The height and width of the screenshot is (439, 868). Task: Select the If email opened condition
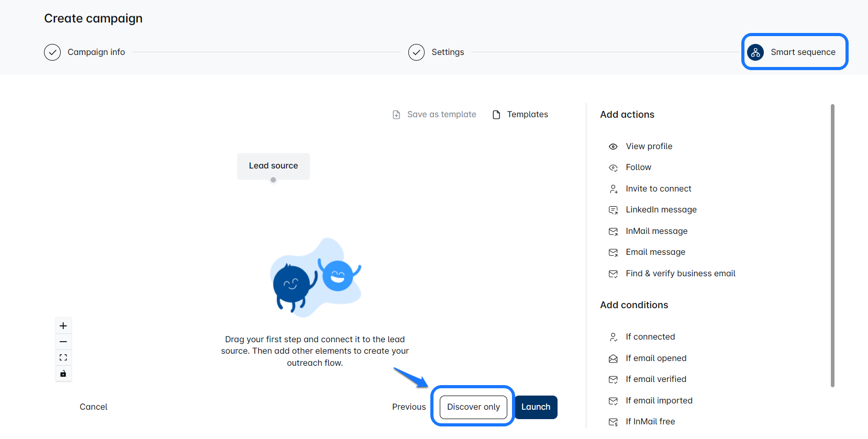tap(655, 358)
